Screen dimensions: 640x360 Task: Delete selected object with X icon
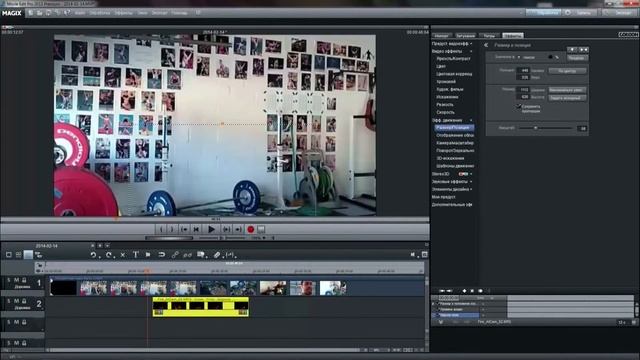pyautogui.click(x=122, y=255)
